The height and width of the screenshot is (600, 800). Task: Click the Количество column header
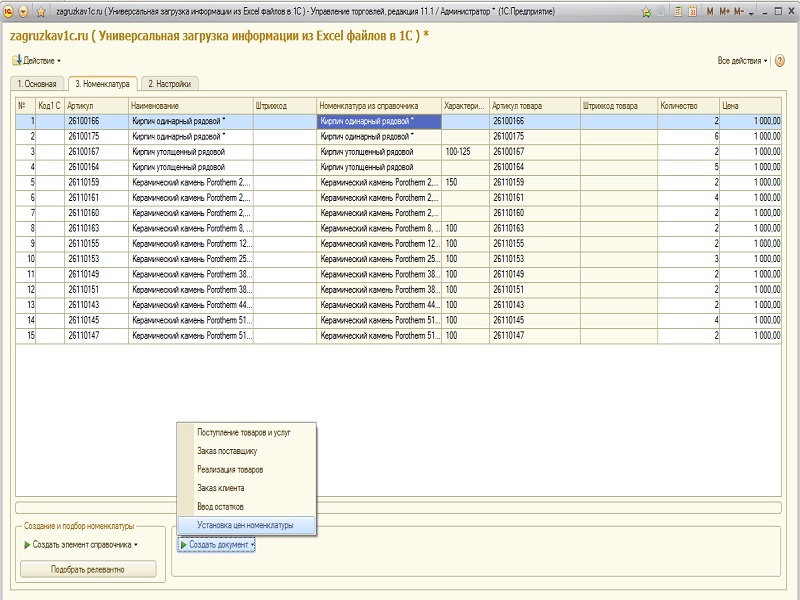[x=688, y=106]
